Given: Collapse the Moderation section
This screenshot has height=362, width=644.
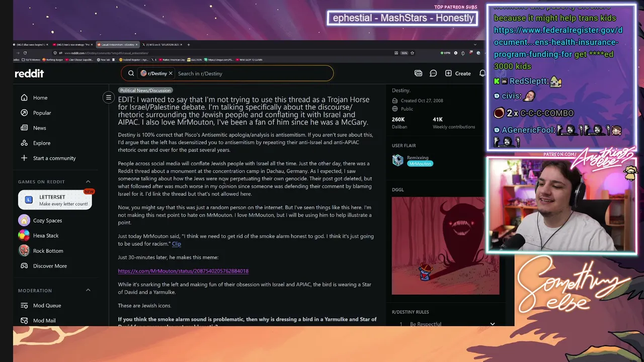Looking at the screenshot, I should point(88,290).
